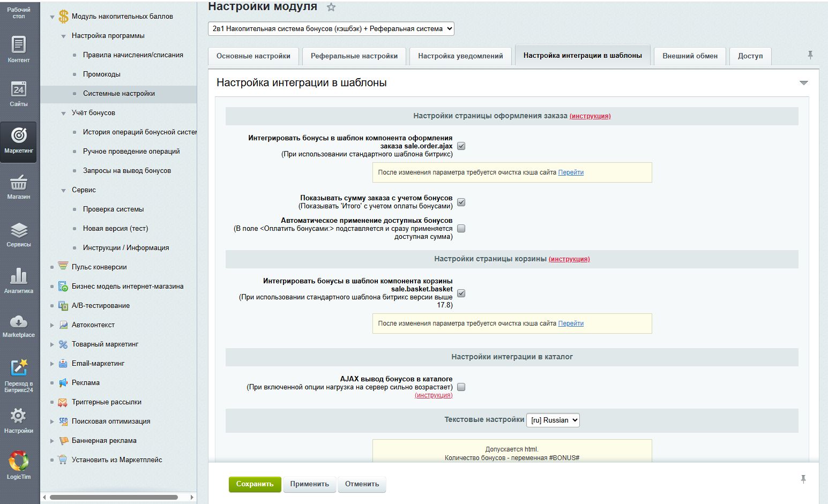The image size is (828, 504).
Task: Open the Рабочий стол sidebar section
Action: pos(19,13)
